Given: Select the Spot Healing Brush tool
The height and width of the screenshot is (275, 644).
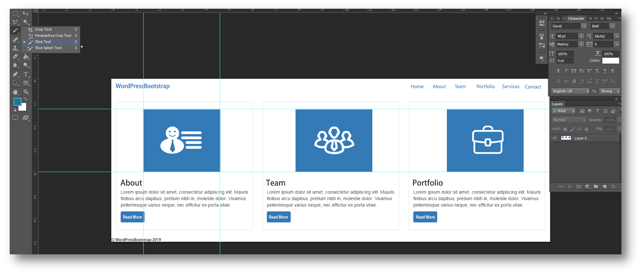Looking at the screenshot, I should click(x=15, y=40).
